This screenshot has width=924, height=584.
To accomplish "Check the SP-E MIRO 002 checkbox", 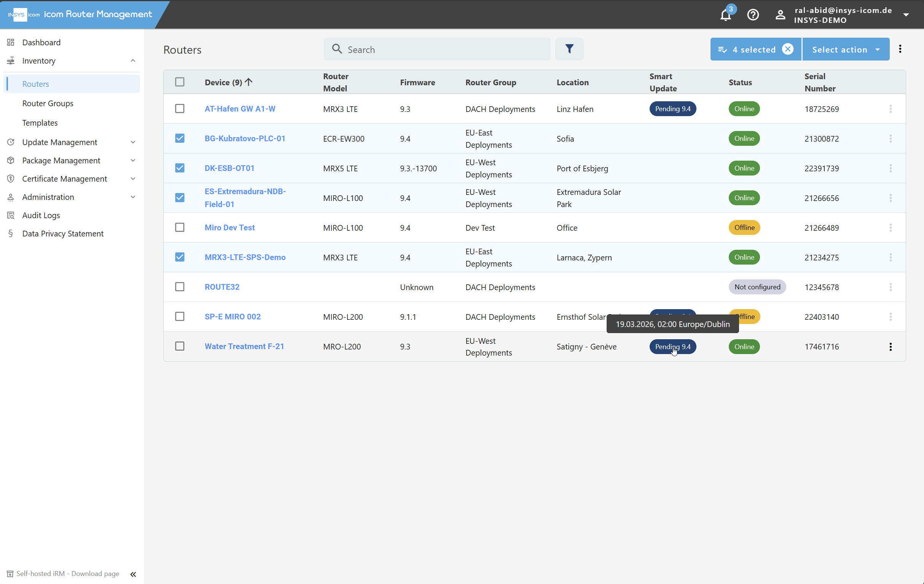I will tap(180, 316).
